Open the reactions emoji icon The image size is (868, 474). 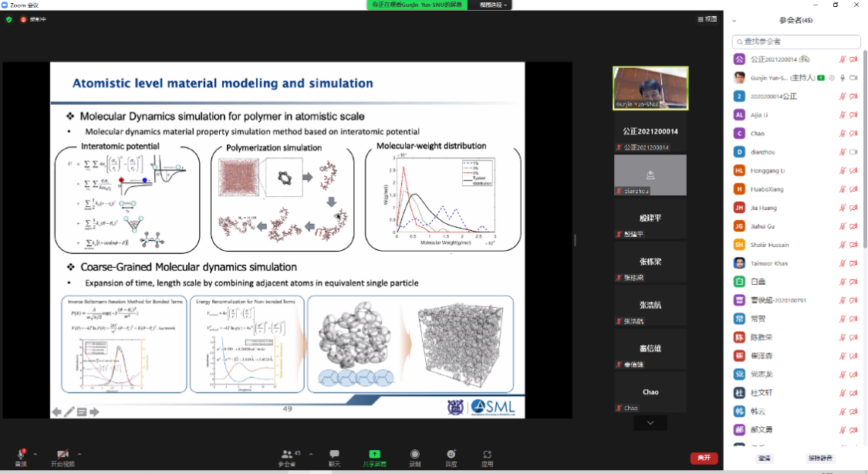tap(451, 455)
